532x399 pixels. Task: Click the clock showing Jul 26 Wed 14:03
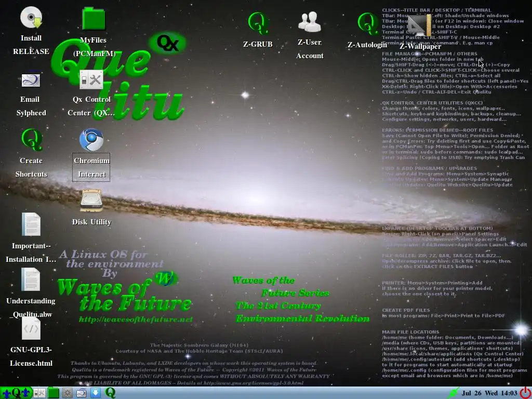click(489, 393)
